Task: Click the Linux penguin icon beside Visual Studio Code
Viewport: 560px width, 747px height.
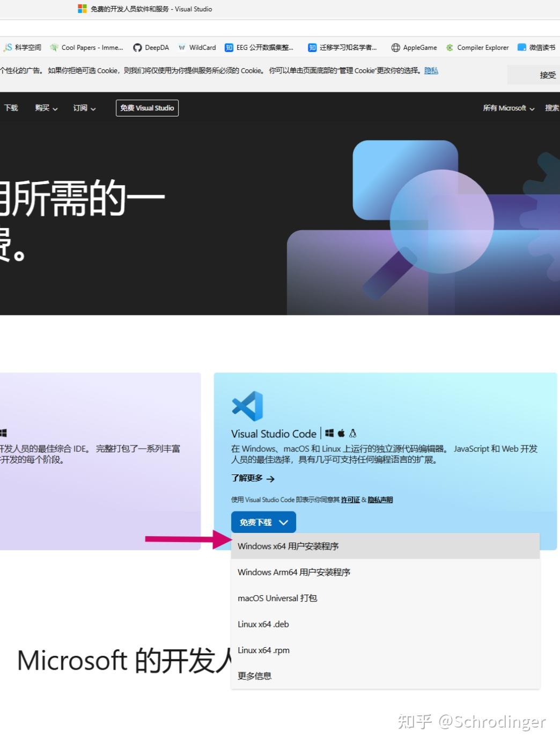Action: (x=352, y=433)
